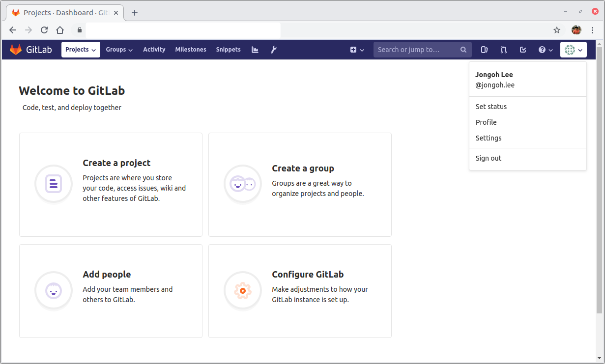
Task: Open a new tab with plus button
Action: [x=135, y=13]
